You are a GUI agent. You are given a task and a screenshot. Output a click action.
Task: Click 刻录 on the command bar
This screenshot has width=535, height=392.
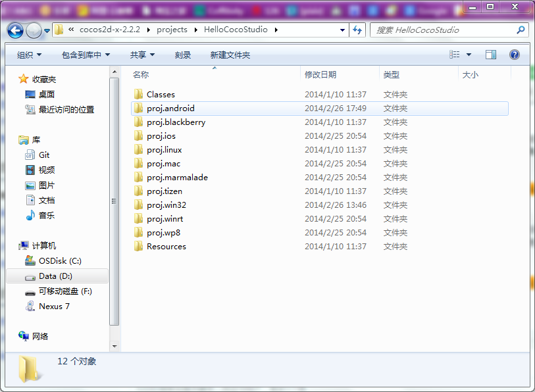(183, 54)
